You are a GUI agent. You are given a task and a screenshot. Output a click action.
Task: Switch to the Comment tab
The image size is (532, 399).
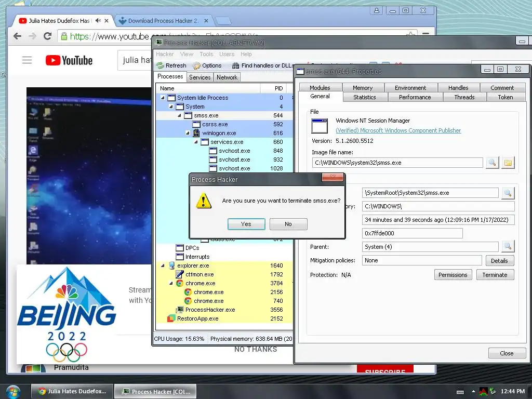click(x=502, y=87)
